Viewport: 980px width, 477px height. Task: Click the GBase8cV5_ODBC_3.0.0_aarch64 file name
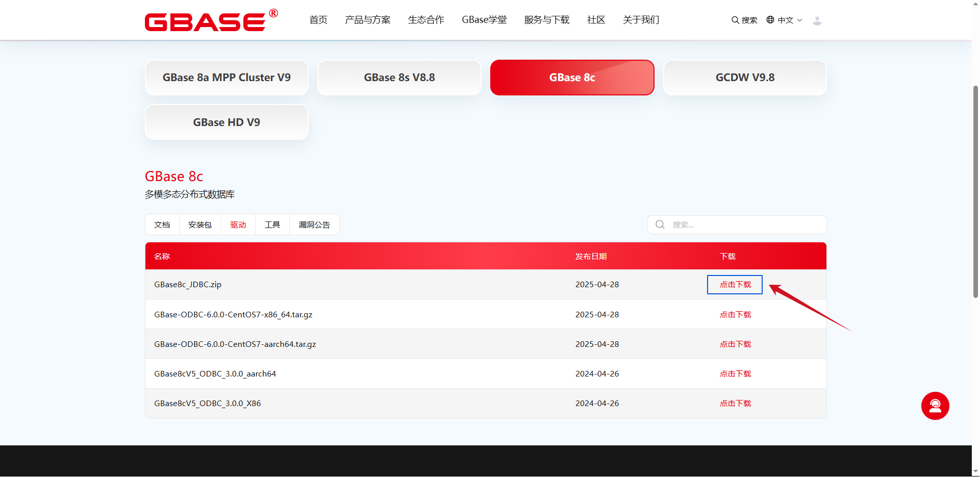pyautogui.click(x=215, y=374)
